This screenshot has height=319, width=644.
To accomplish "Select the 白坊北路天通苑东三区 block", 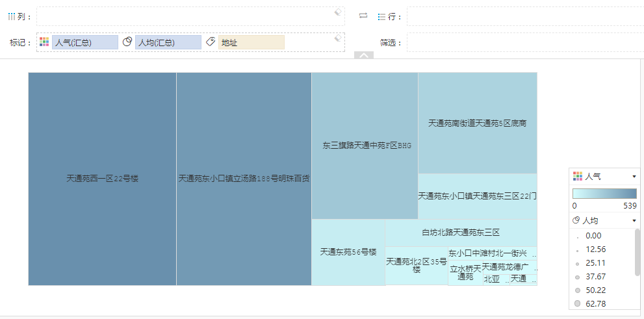I will [x=461, y=233].
